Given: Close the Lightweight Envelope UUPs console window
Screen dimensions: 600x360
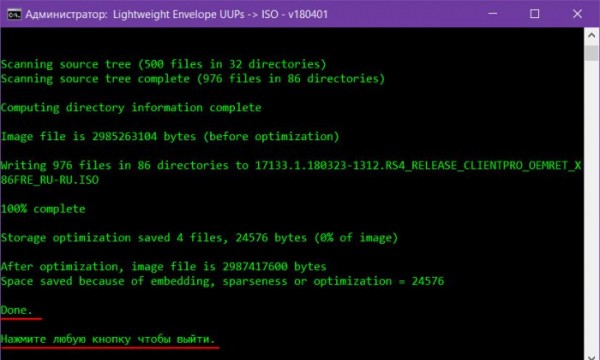Looking at the screenshot, I should (577, 14).
